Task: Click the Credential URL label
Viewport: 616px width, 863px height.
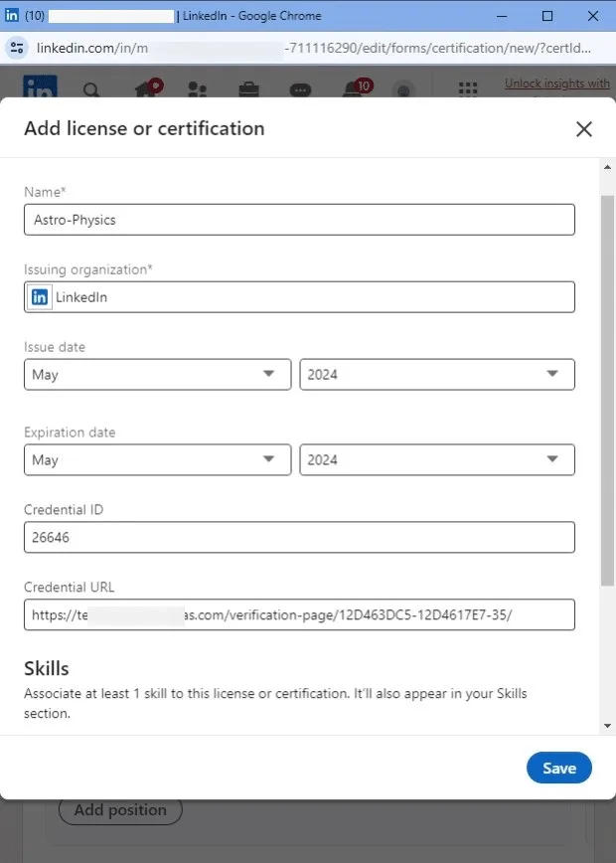Action: (x=70, y=587)
